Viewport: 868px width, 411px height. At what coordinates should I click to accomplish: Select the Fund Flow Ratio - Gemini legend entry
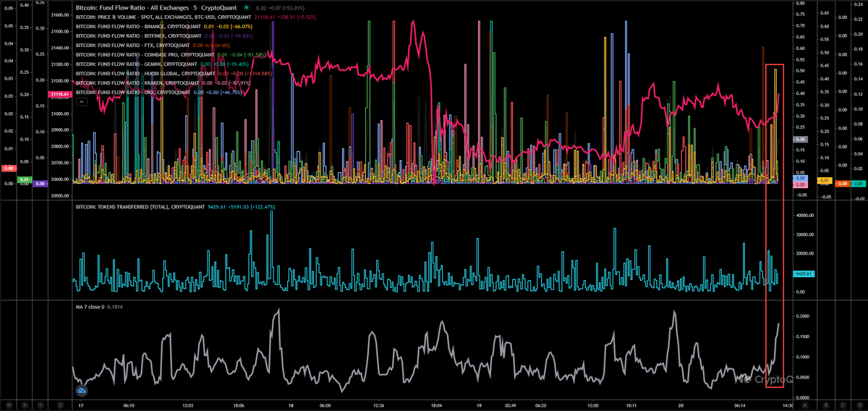pyautogui.click(x=137, y=64)
